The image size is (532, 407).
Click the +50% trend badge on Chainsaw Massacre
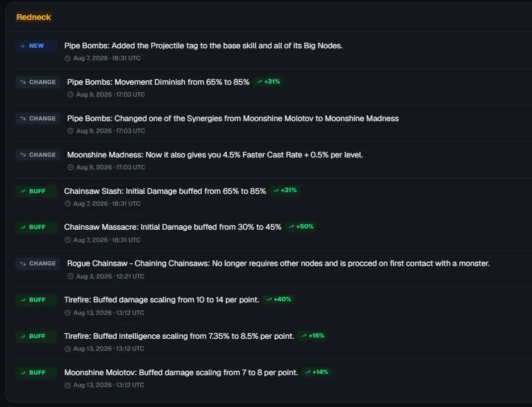pyautogui.click(x=301, y=226)
